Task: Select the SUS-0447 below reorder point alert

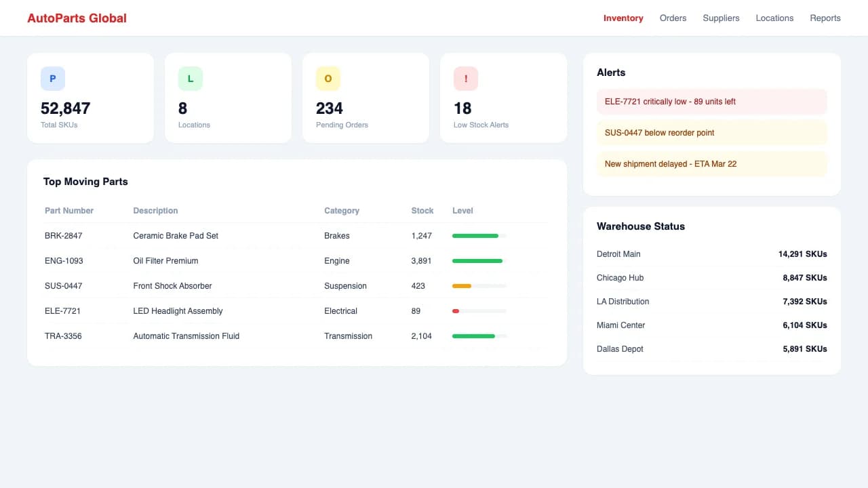Action: 711,133
